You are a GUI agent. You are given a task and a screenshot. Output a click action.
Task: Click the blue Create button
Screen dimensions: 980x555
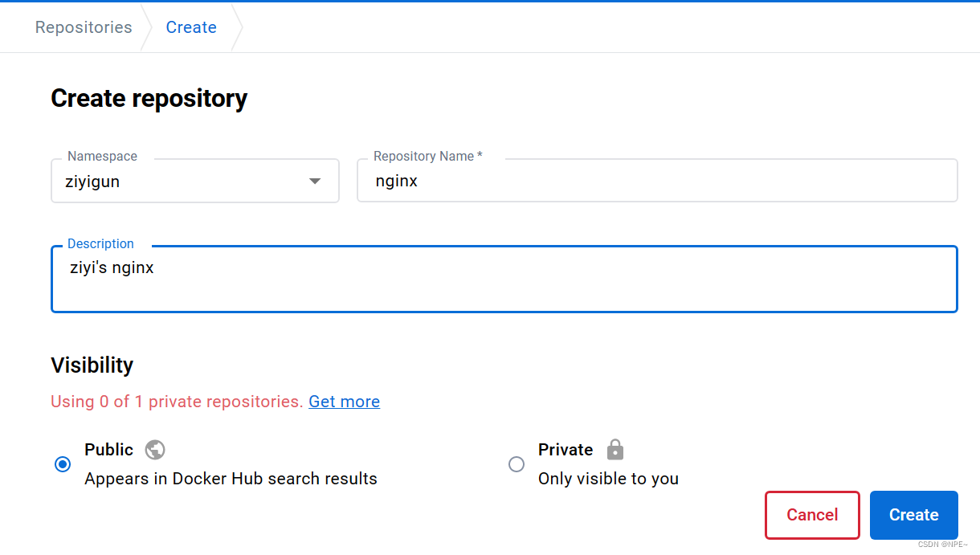tap(914, 515)
